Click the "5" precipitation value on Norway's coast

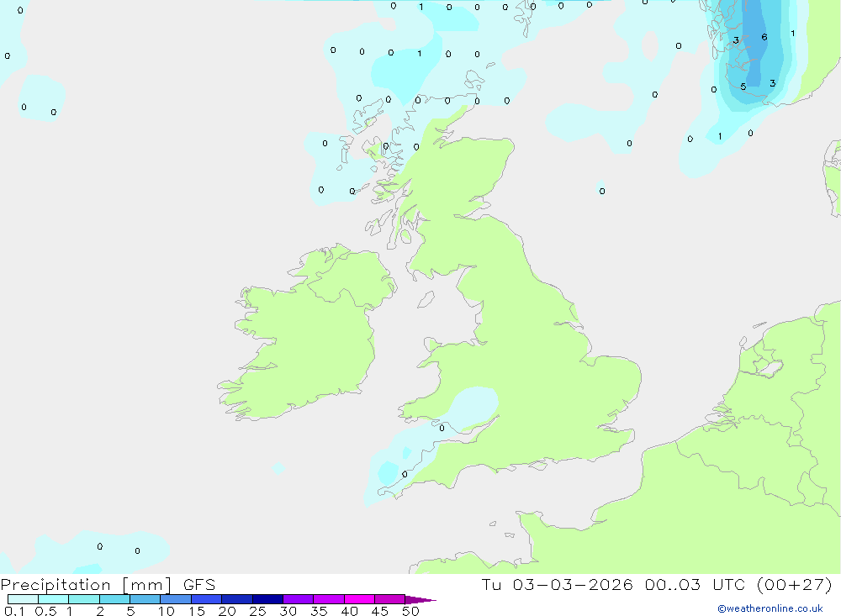click(743, 87)
